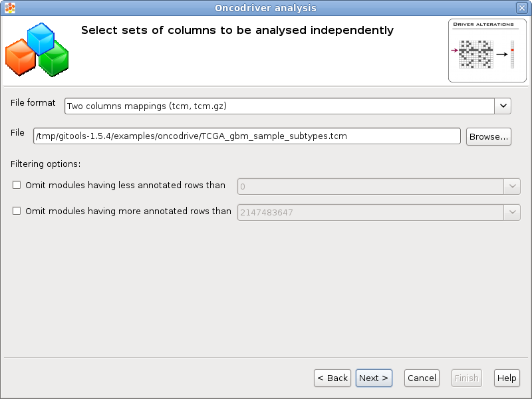Image resolution: width=532 pixels, height=399 pixels.
Task: Click the TCGA_gbm file path field
Action: tap(246, 136)
